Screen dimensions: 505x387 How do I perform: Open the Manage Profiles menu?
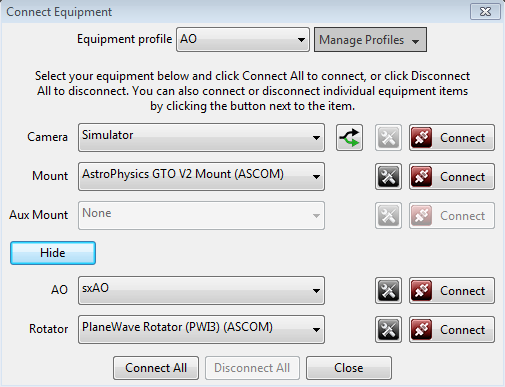coord(370,40)
